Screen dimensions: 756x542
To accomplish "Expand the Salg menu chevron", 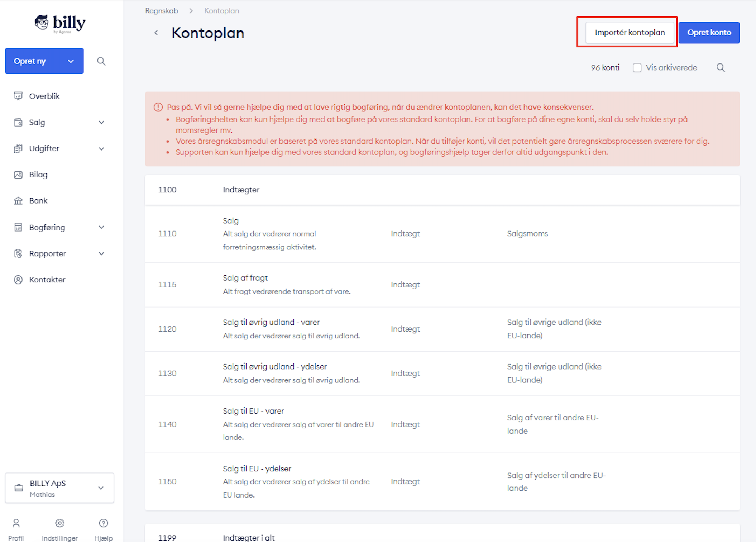I will tap(101, 123).
